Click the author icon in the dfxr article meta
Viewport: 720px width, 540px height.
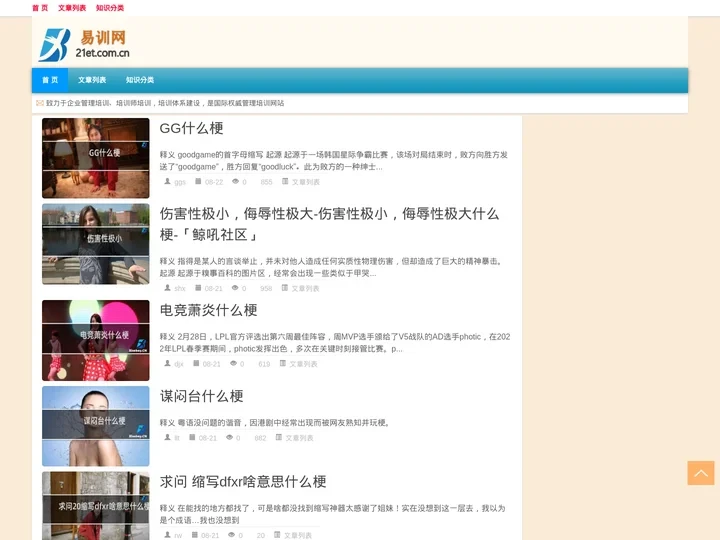pos(167,534)
